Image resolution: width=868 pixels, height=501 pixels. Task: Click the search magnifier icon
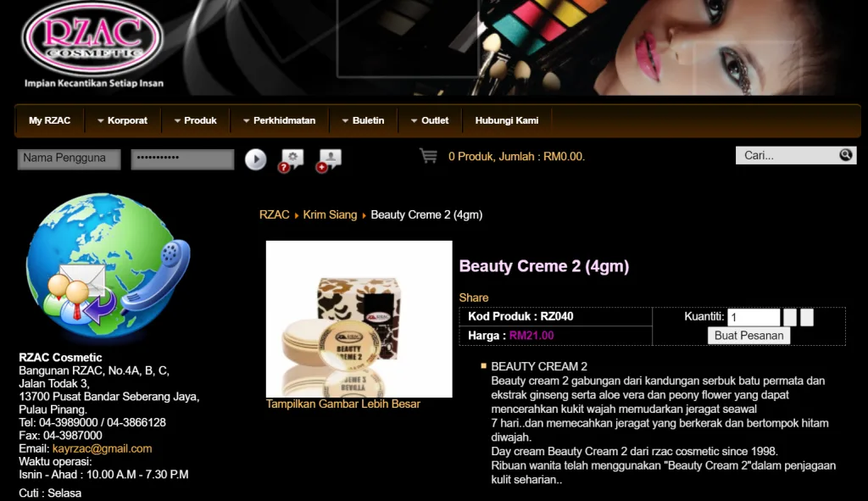coord(845,155)
